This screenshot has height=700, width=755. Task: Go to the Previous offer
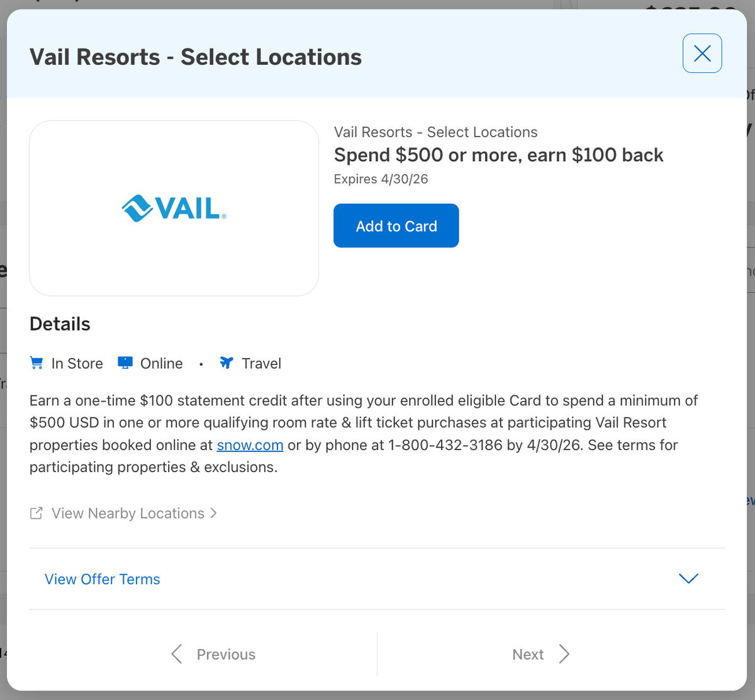(225, 654)
